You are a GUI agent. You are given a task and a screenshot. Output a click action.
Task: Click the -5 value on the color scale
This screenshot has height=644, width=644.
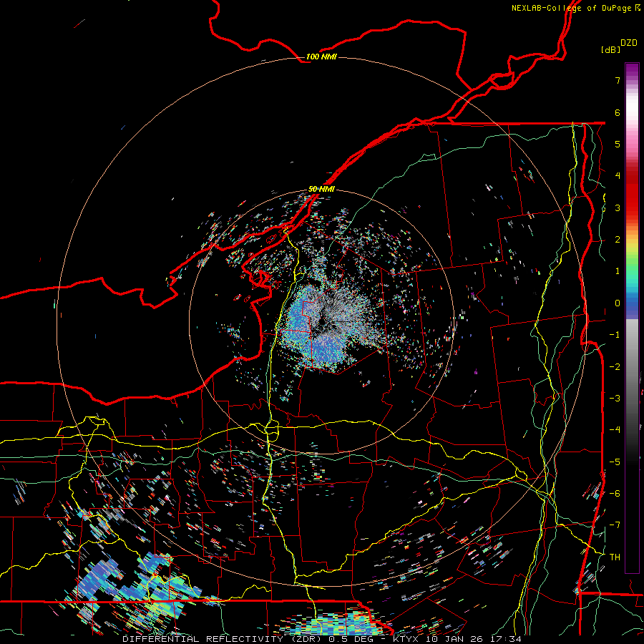point(615,462)
